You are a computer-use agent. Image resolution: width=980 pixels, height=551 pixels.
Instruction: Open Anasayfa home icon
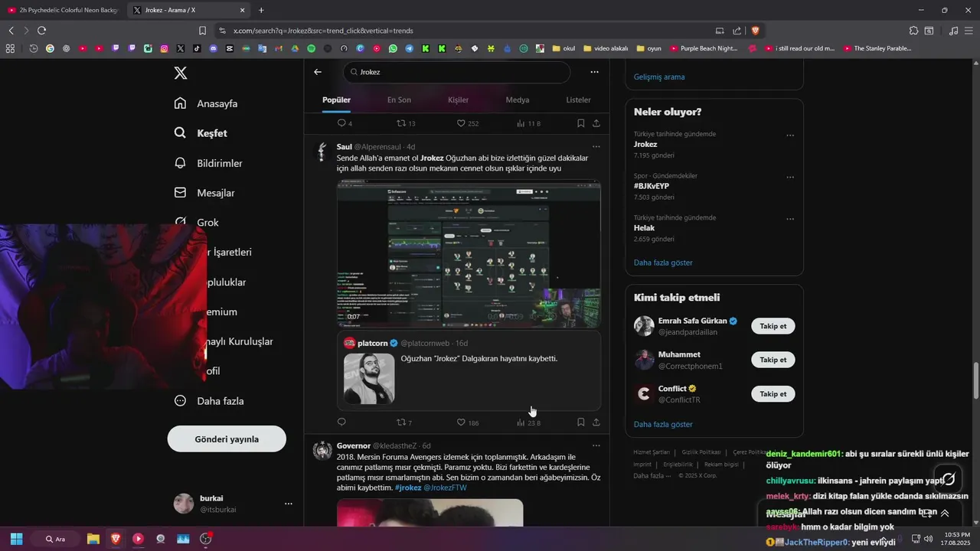[x=180, y=103]
